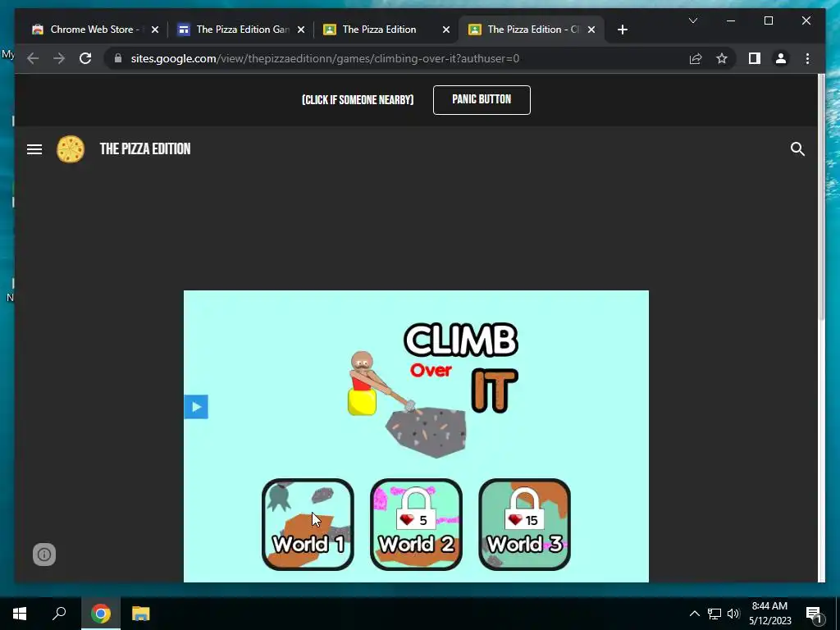The width and height of the screenshot is (840, 630).
Task: Click the Chrome forward arrow
Action: tap(59, 58)
